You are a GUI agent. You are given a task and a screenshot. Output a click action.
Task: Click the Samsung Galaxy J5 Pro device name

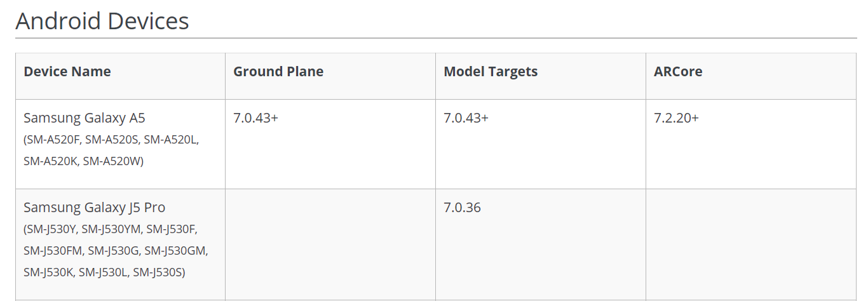[94, 208]
